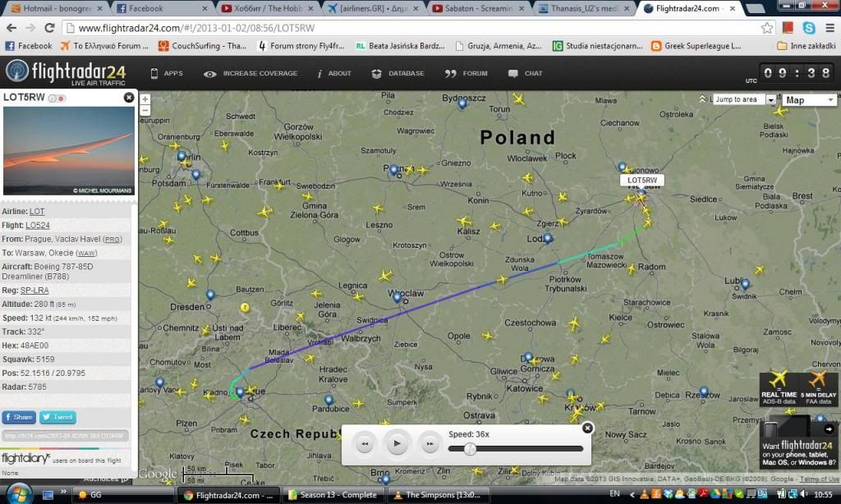Open registration SP-LRA link

click(x=34, y=291)
